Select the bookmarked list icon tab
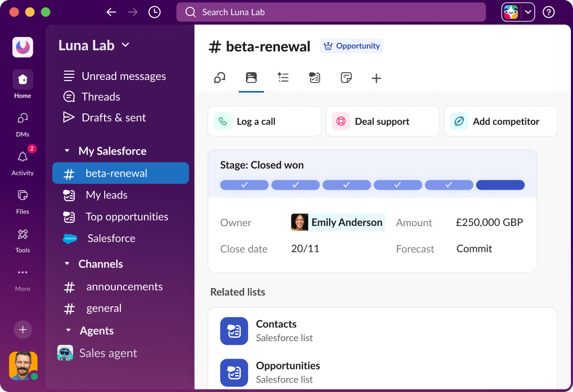 pyautogui.click(x=251, y=77)
